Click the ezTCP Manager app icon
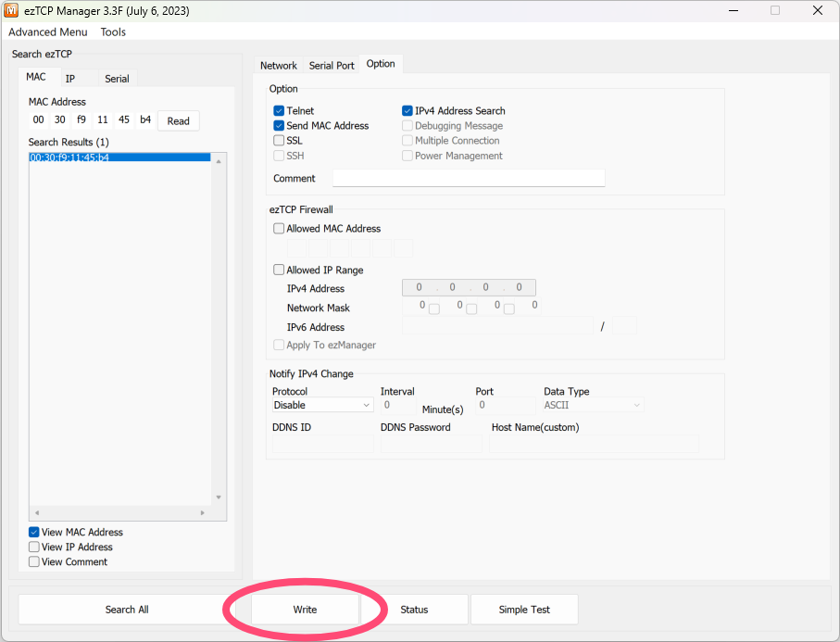Screen dimensions: 840x642 (x=13, y=11)
